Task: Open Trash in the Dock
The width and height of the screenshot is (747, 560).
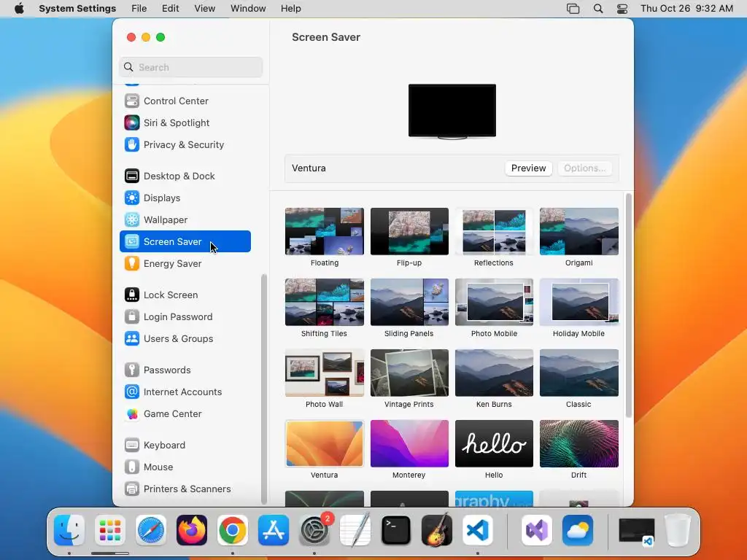Action: tap(678, 531)
